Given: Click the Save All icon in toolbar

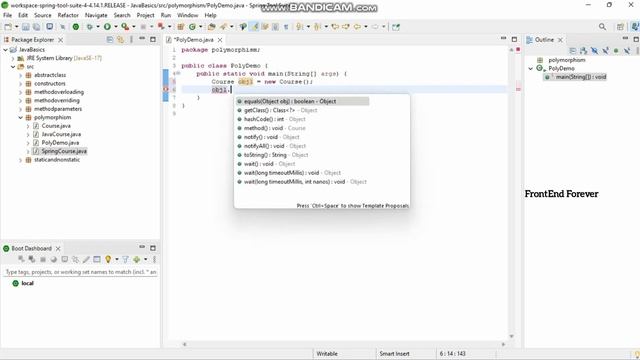Looking at the screenshot, I should [36, 27].
